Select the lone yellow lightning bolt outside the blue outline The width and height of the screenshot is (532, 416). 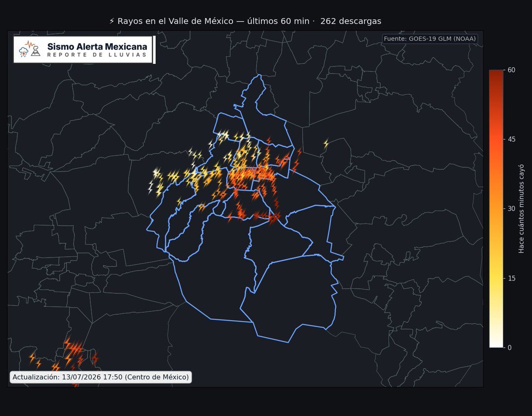coord(326,144)
